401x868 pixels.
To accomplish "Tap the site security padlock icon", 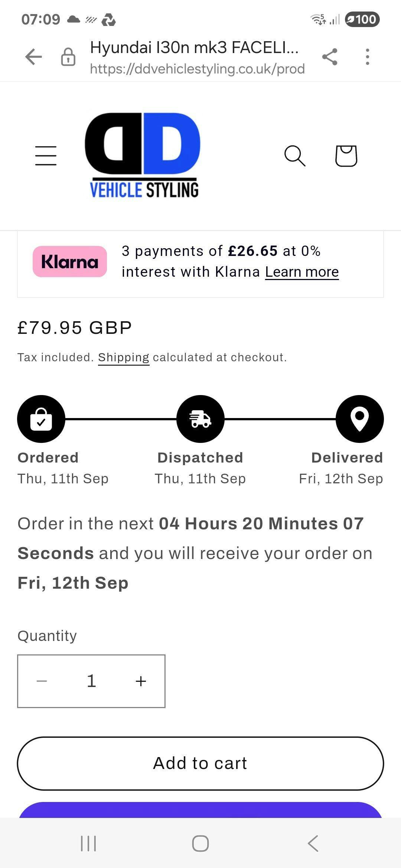I will (x=68, y=57).
